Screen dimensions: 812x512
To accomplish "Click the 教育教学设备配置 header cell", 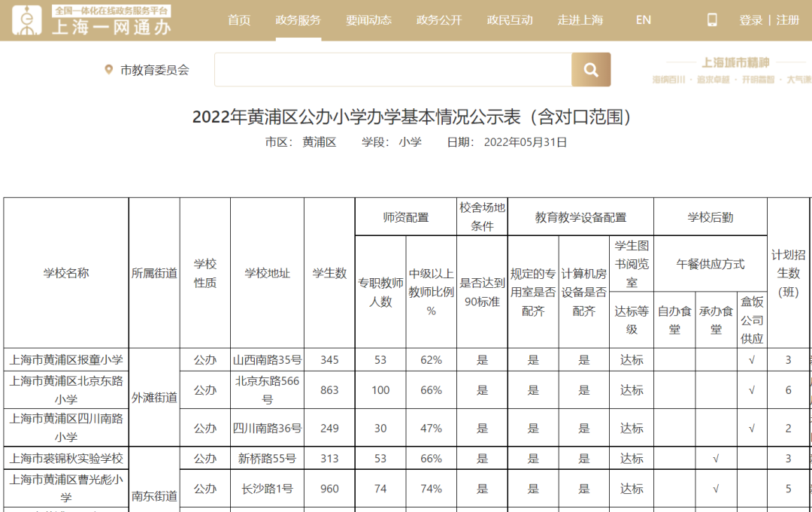I will [x=580, y=217].
